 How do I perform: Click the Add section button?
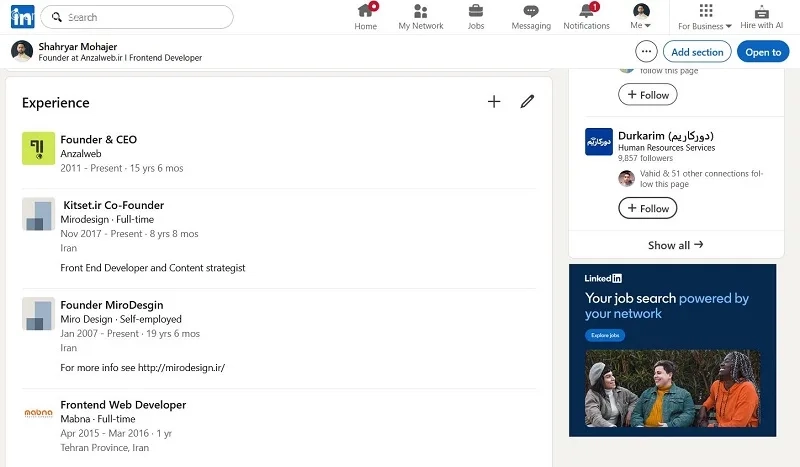point(697,52)
